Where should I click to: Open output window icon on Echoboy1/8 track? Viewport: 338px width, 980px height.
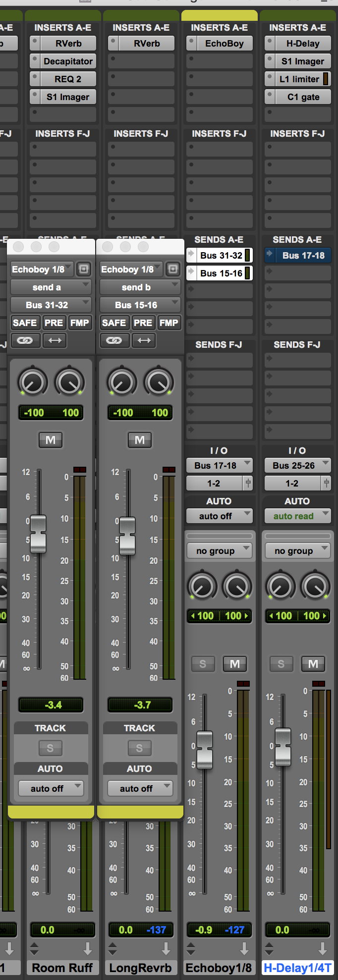pos(248,483)
